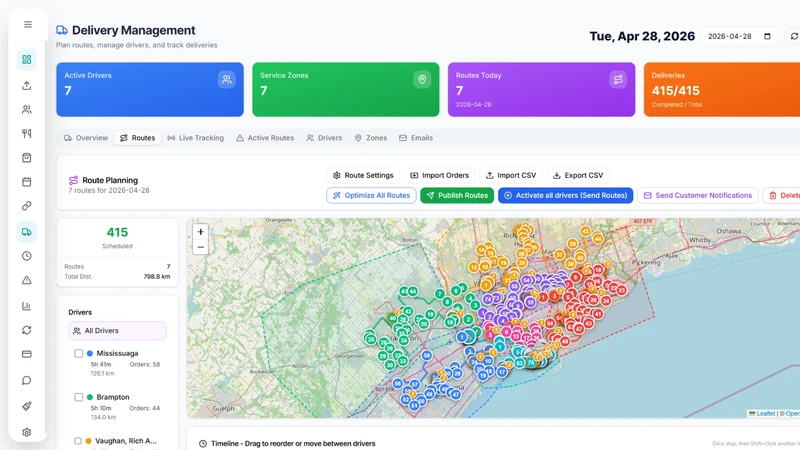Image resolution: width=800 pixels, height=450 pixels.
Task: Zoom in on the map
Action: 201,232
